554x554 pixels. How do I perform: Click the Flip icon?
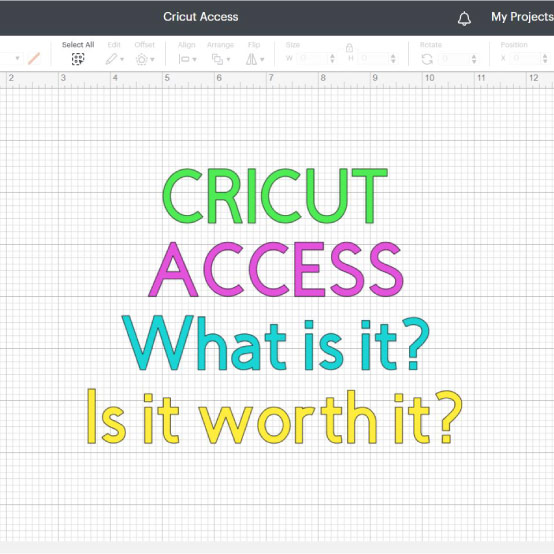251,59
